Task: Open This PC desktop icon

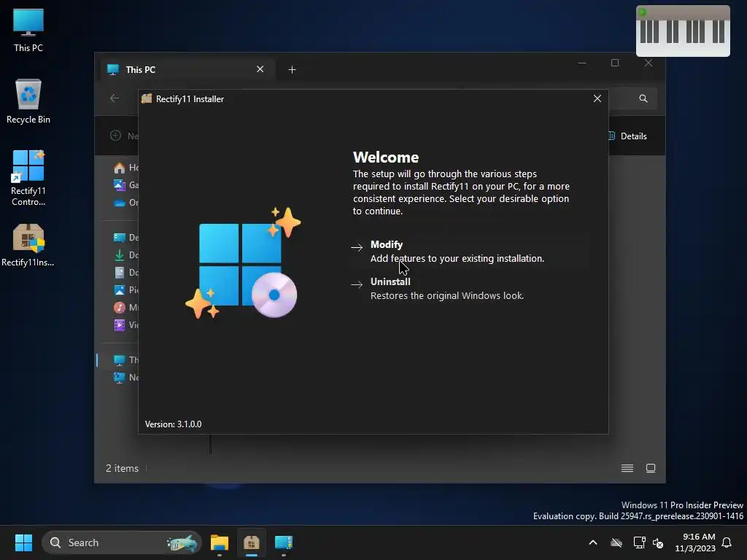Action: [28, 30]
